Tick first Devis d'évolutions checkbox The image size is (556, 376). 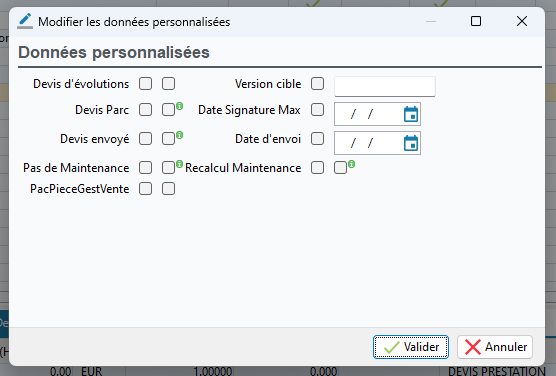coord(145,84)
